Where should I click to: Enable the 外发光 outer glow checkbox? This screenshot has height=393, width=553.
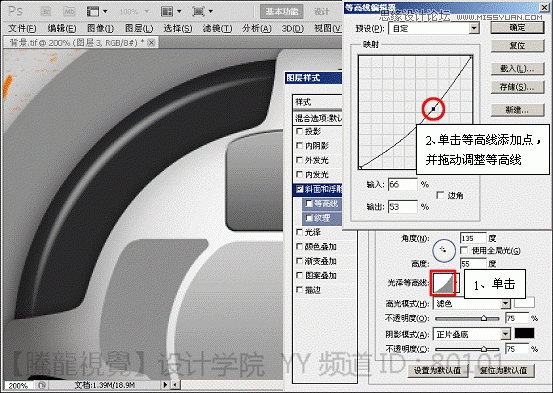click(299, 160)
